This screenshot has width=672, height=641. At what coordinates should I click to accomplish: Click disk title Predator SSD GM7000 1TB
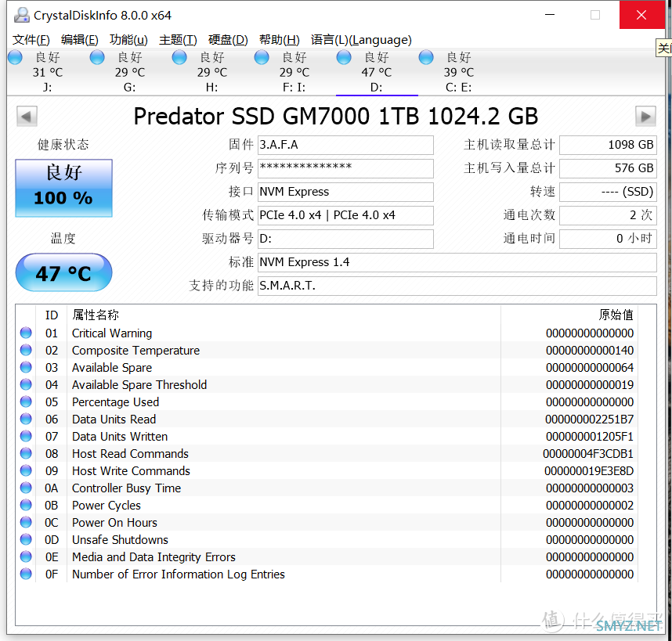click(x=335, y=116)
